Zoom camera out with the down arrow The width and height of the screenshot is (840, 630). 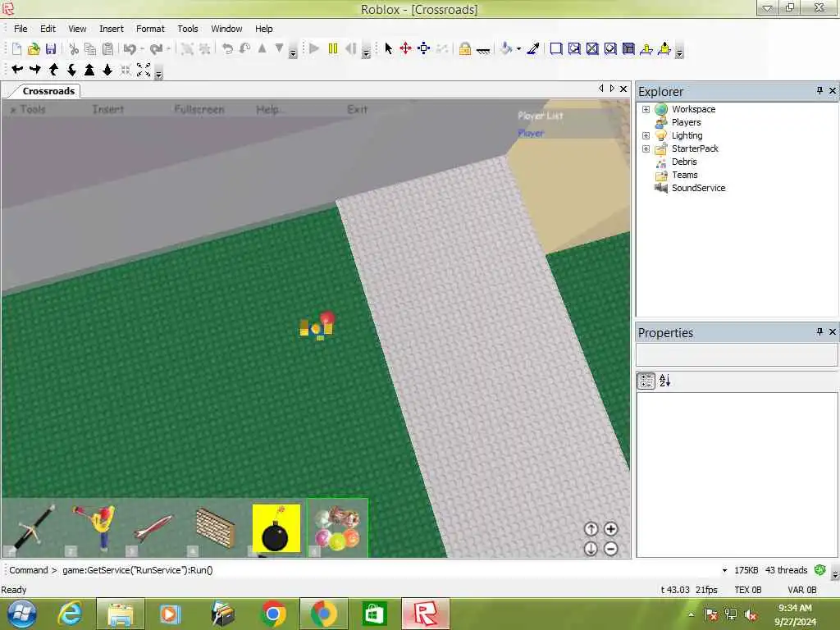click(x=107, y=69)
